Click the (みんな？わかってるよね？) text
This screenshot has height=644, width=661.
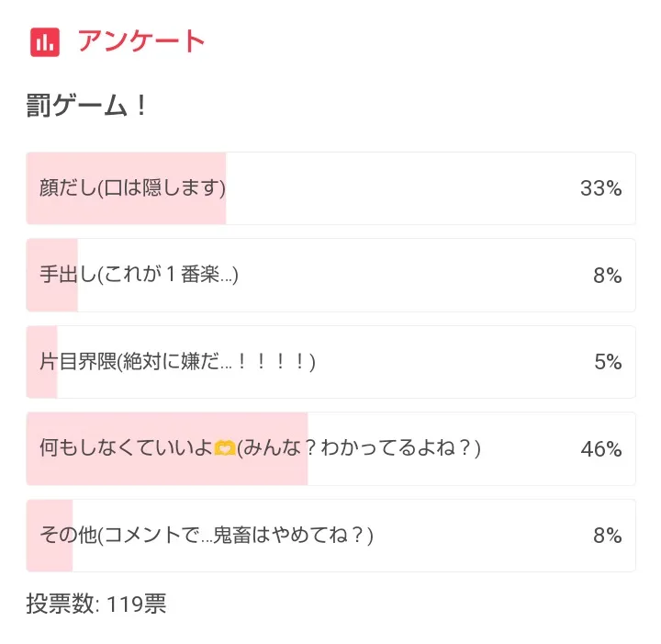(359, 448)
